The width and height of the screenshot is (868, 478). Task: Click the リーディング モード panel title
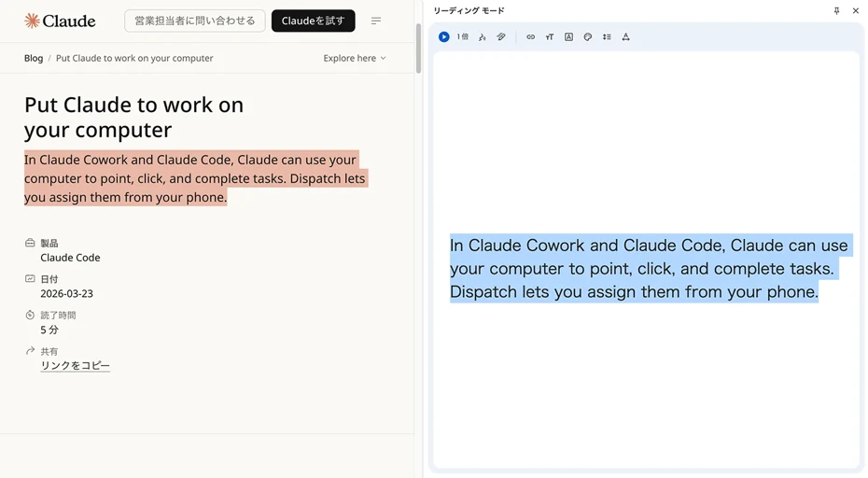coord(469,10)
